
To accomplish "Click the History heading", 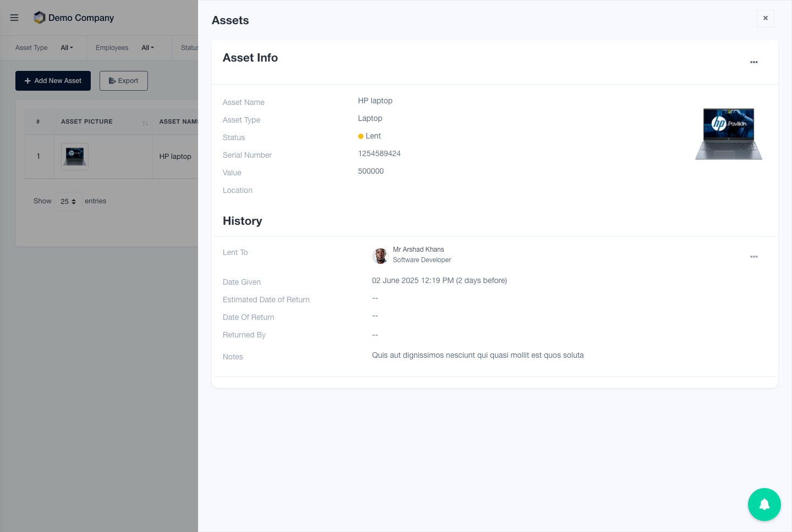I will (243, 221).
